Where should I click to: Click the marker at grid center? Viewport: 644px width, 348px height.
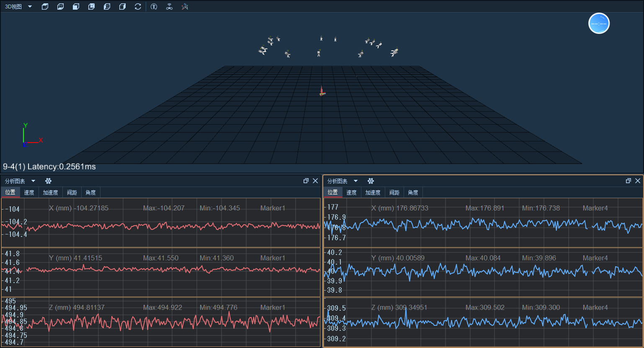click(x=322, y=91)
